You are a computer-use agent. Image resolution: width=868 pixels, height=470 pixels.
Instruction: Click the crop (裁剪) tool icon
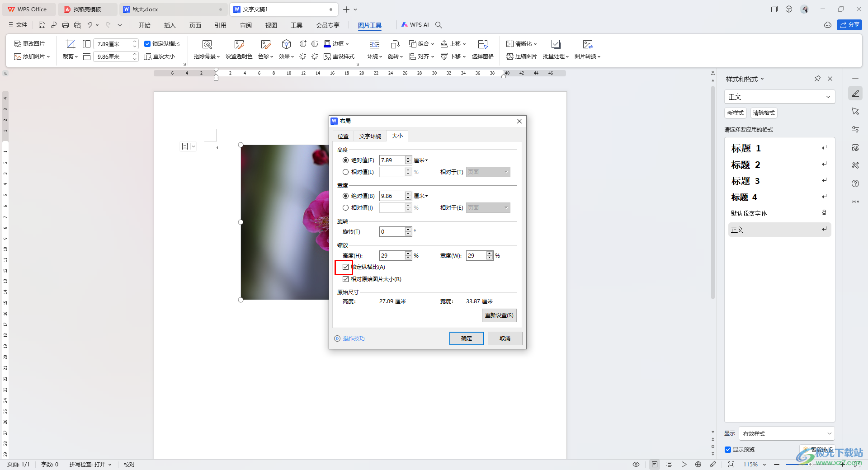[x=70, y=44]
